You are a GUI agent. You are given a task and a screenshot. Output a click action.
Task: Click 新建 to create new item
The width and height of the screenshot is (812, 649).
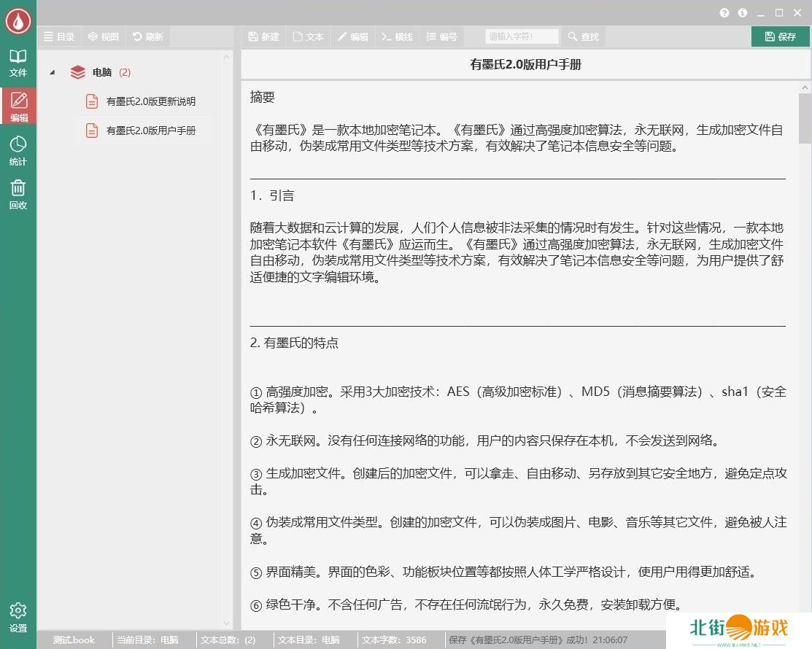(263, 36)
